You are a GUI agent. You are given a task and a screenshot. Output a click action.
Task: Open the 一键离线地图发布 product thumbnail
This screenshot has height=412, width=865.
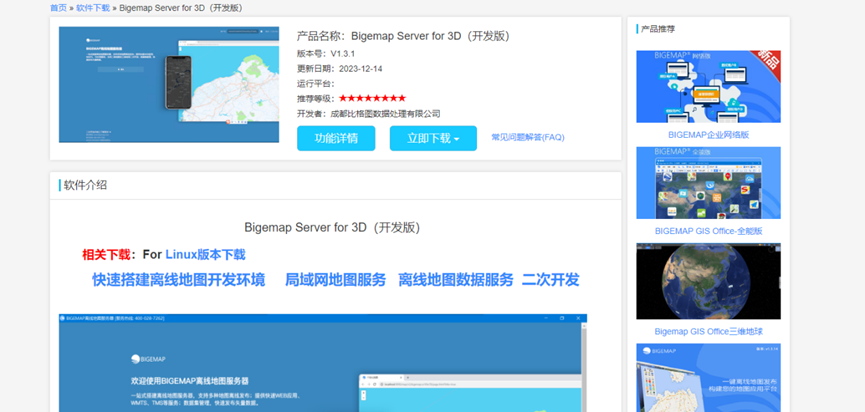pyautogui.click(x=708, y=378)
